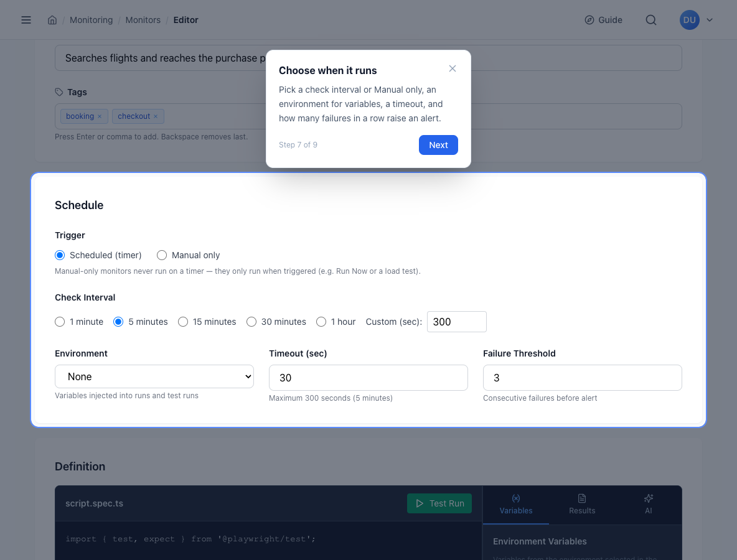Select the Manual only trigger

(162, 255)
